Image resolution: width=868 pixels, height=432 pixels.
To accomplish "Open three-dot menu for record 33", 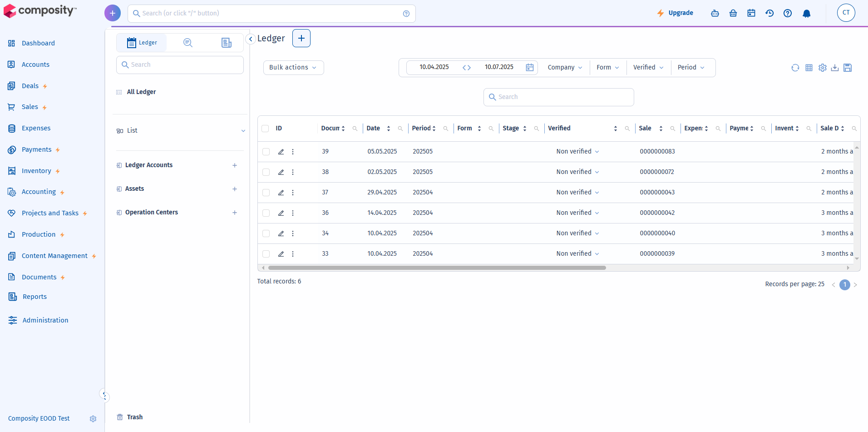I will tap(293, 254).
